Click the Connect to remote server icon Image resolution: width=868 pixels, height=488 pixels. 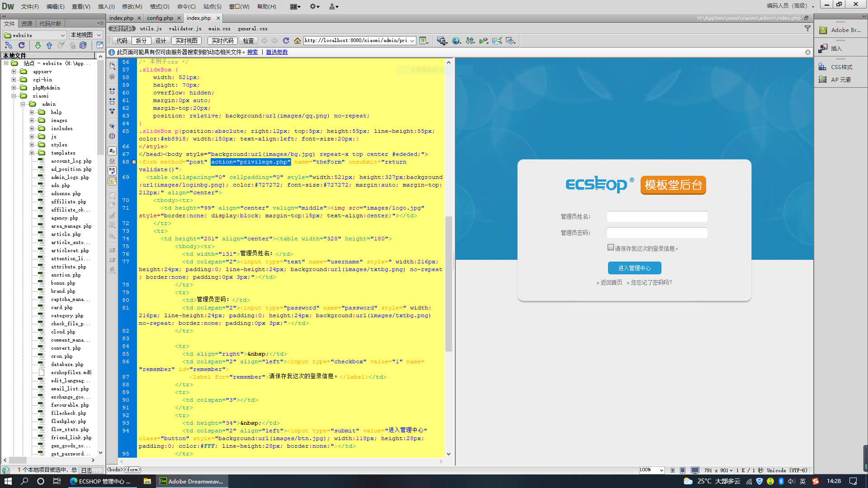tap(9, 45)
